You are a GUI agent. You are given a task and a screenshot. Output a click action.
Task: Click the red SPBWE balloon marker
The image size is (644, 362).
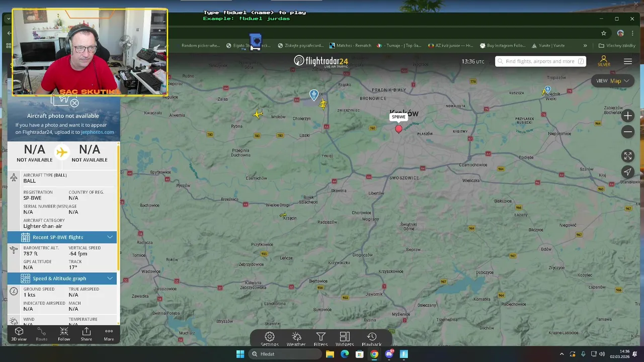tap(398, 129)
